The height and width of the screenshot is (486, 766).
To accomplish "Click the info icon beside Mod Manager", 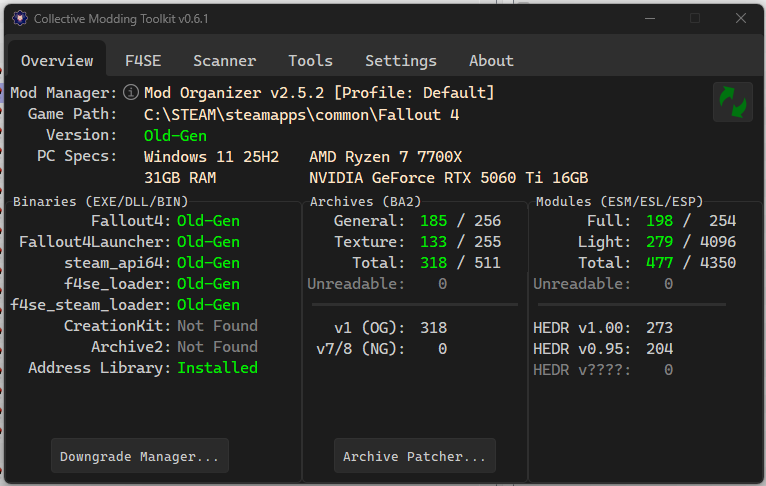I will pos(130,92).
